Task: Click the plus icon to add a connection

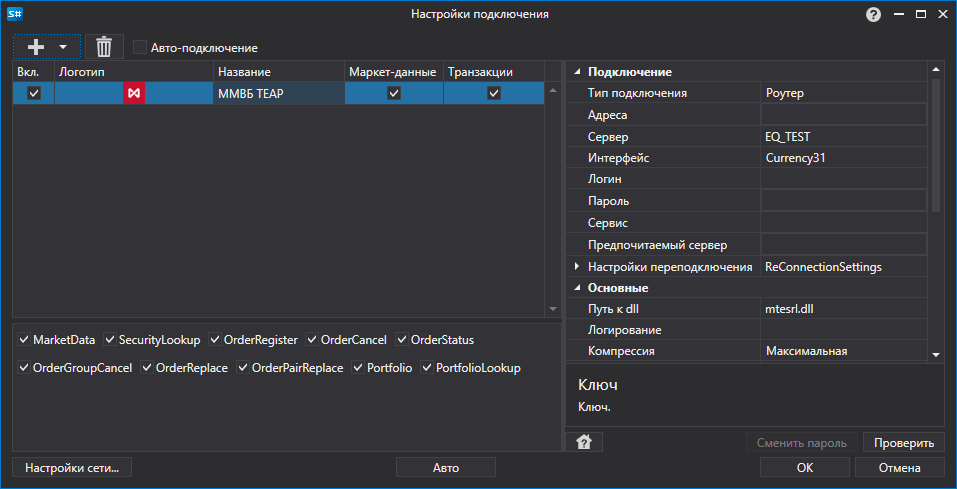Action: [x=36, y=47]
